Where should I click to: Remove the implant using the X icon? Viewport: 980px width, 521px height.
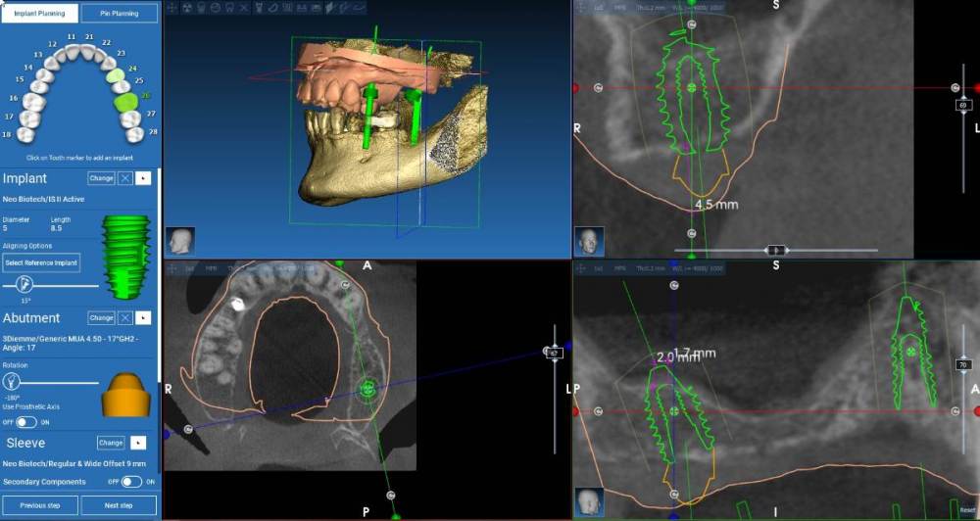coord(125,178)
